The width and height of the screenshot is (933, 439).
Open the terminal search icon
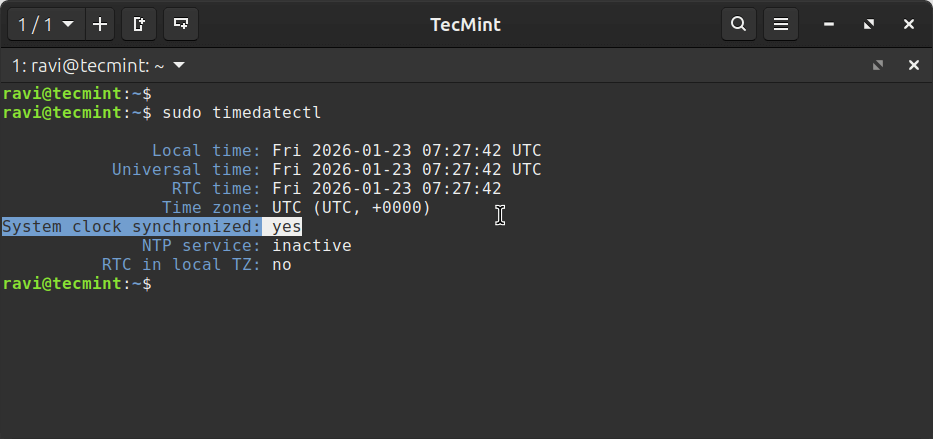coord(738,24)
